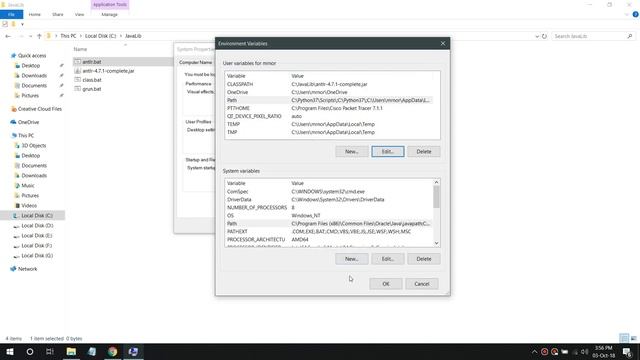Open Explorer help question mark icon
This screenshot has height=360, width=640.
click(x=635, y=14)
